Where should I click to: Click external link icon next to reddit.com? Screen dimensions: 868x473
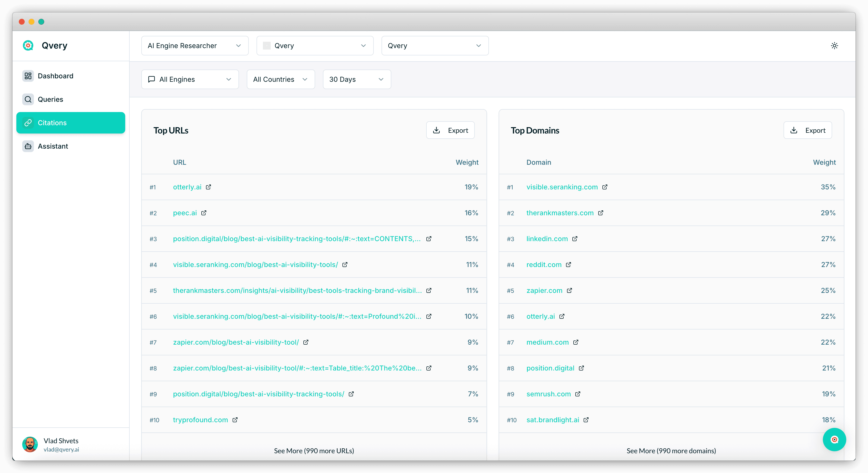tap(568, 265)
